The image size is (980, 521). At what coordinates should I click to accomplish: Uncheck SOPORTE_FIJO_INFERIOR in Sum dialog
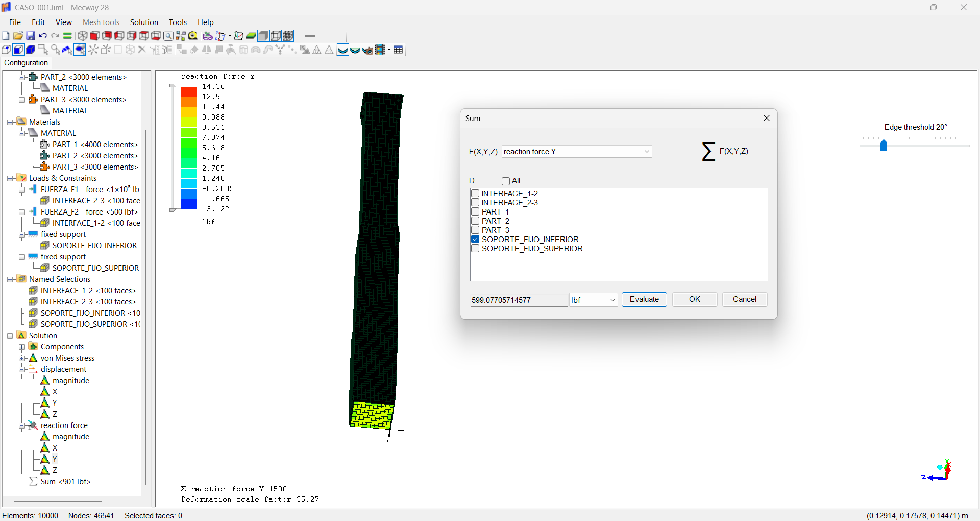475,239
